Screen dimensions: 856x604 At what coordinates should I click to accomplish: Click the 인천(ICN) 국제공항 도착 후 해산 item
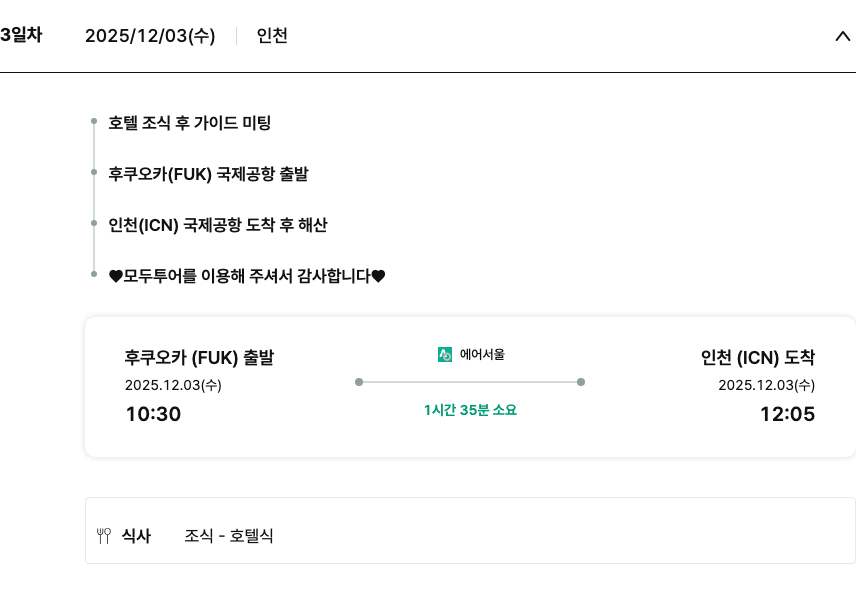click(x=218, y=225)
